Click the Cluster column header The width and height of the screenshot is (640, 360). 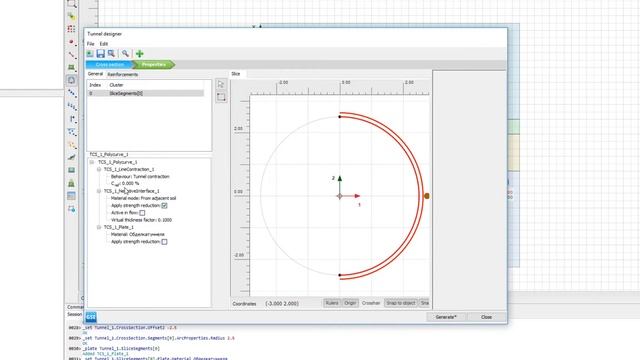click(116, 85)
